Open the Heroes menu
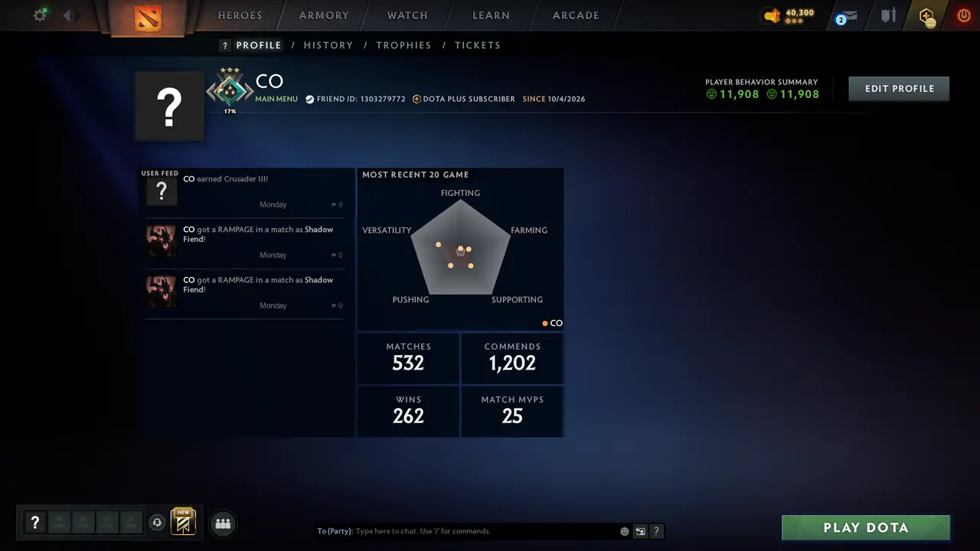This screenshot has width=980, height=551. pyautogui.click(x=240, y=15)
